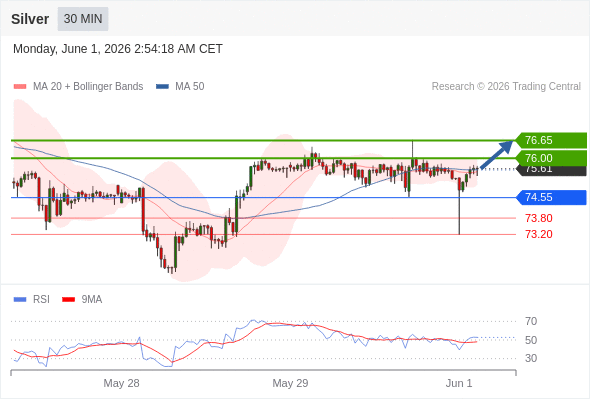Click the May 29 date axis label
The image size is (590, 400).
pos(290,383)
